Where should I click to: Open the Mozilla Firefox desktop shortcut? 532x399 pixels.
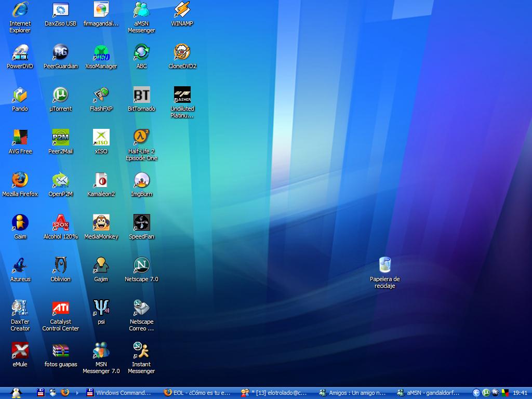coord(20,180)
